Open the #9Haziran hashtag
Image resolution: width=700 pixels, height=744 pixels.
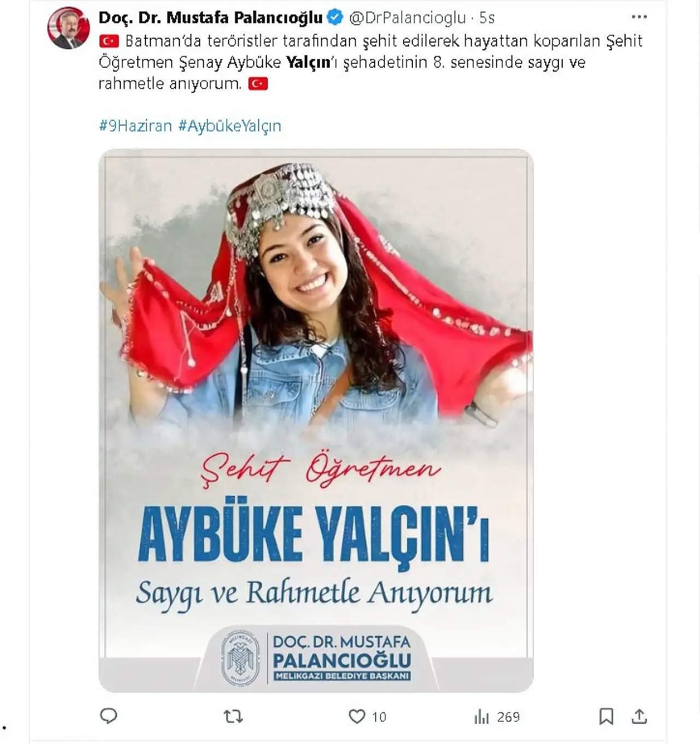(136, 126)
